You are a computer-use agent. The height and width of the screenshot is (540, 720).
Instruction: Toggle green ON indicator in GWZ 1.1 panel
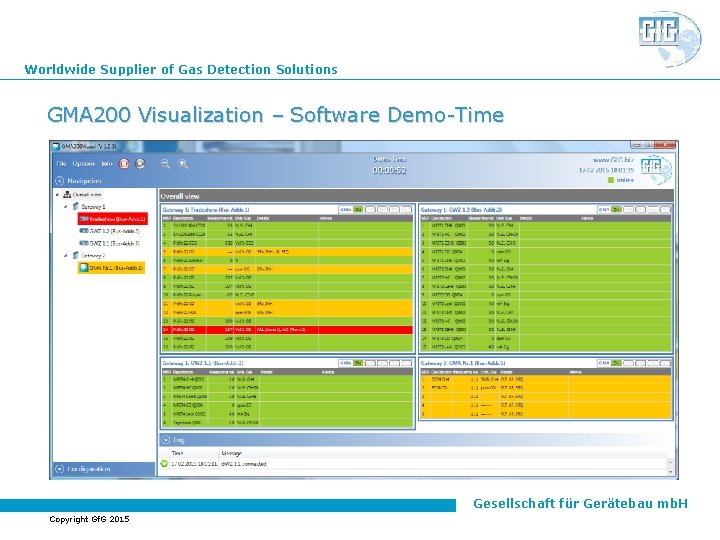358,363
